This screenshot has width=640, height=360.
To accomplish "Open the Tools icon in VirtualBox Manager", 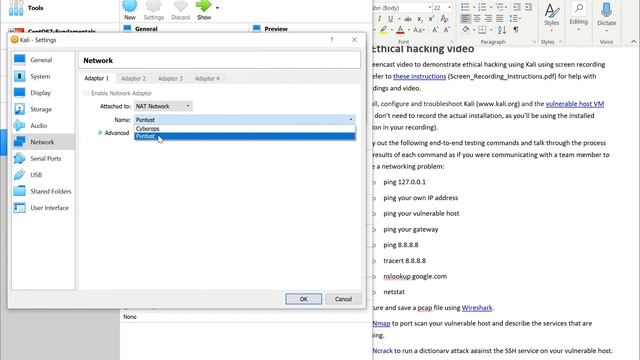I will pos(16,8).
